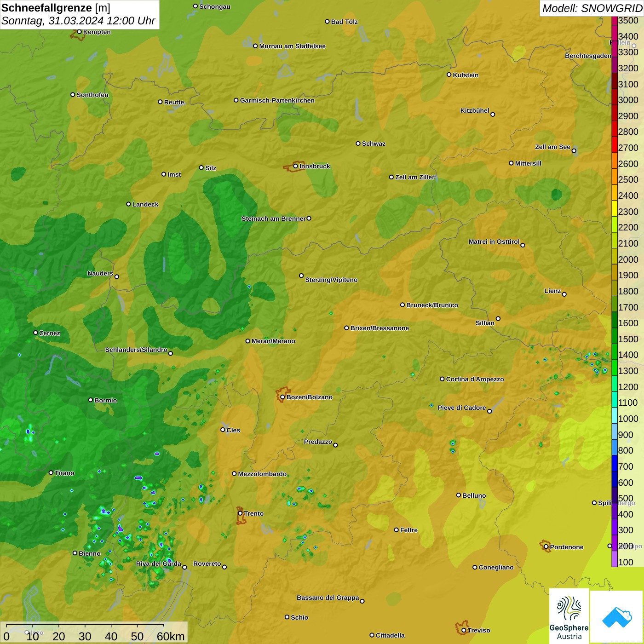Screen dimensions: 644x644
Task: Click the Predazzo location dot
Action: click(x=335, y=445)
